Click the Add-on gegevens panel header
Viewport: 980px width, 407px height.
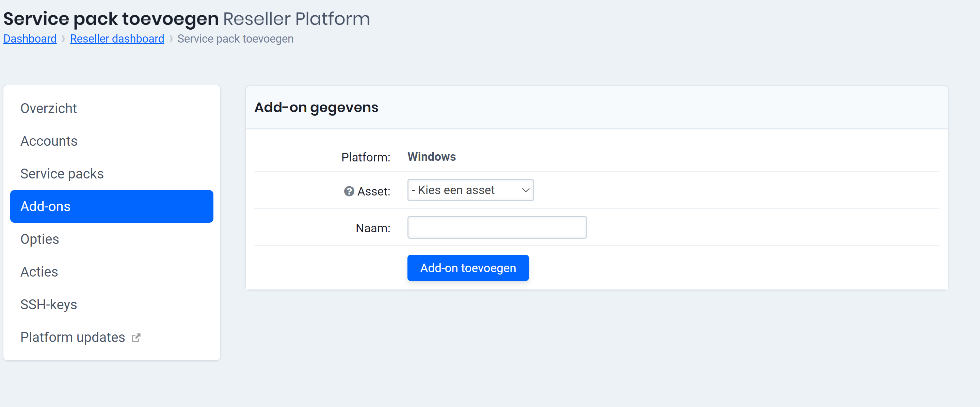(316, 107)
